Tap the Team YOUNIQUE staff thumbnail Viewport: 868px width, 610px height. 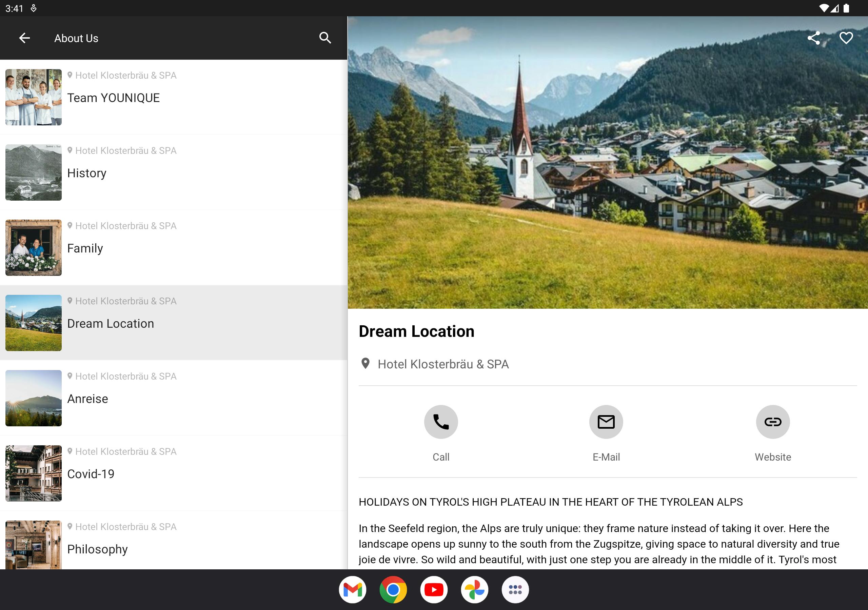(33, 97)
